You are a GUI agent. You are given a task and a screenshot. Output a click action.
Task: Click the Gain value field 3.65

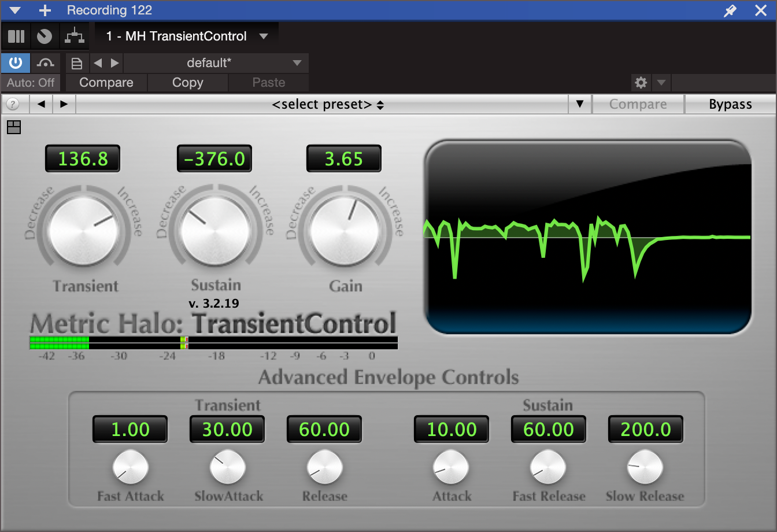pos(344,158)
